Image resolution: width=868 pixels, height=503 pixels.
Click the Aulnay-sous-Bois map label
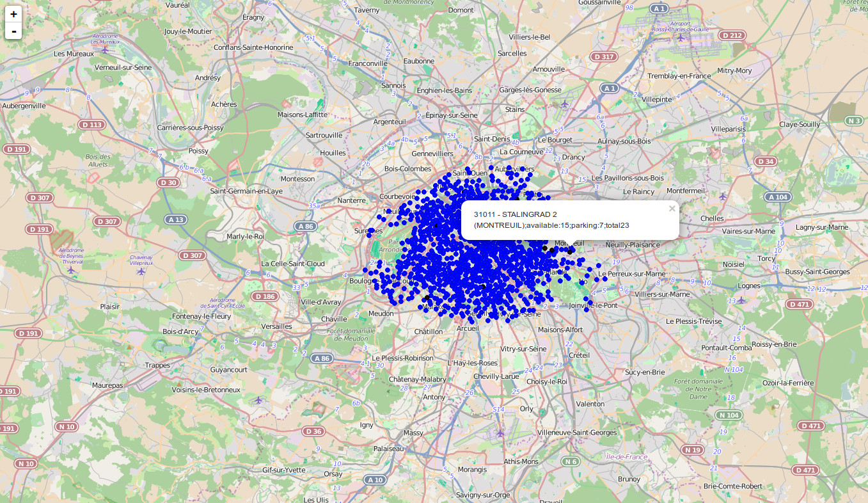[624, 141]
